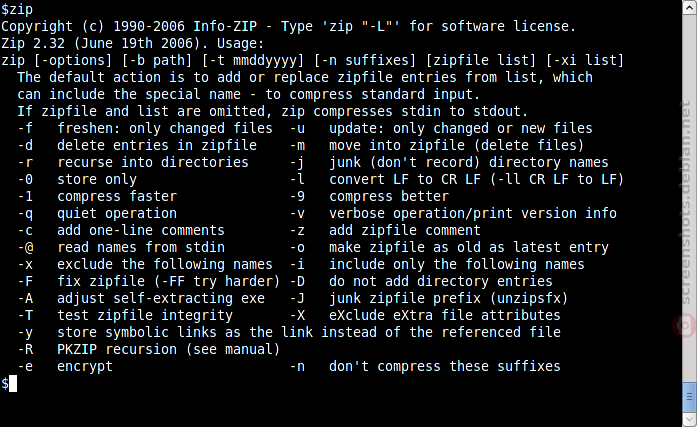This screenshot has width=697, height=427.
Task: Click the '-q' quiet operation option
Action: 97,213
